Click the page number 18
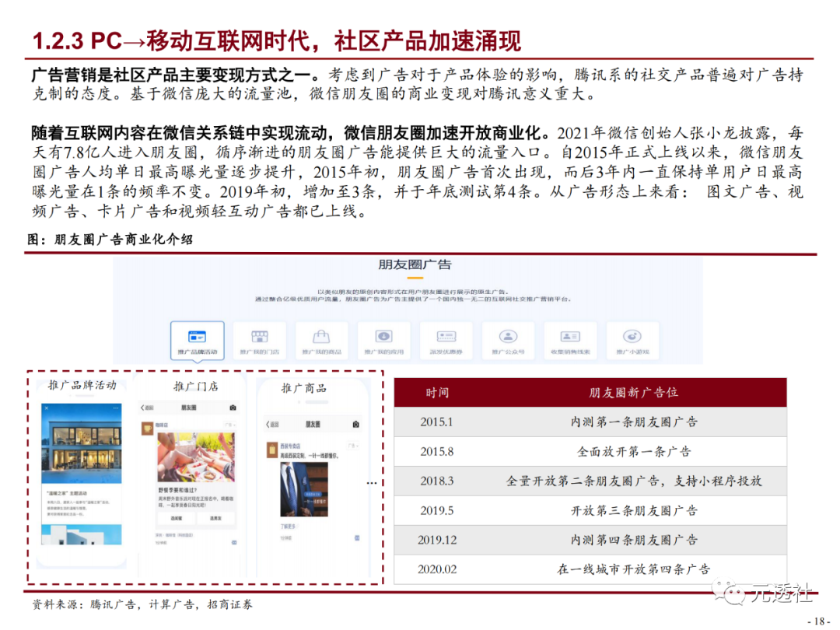The image size is (840, 630). pyautogui.click(x=818, y=621)
